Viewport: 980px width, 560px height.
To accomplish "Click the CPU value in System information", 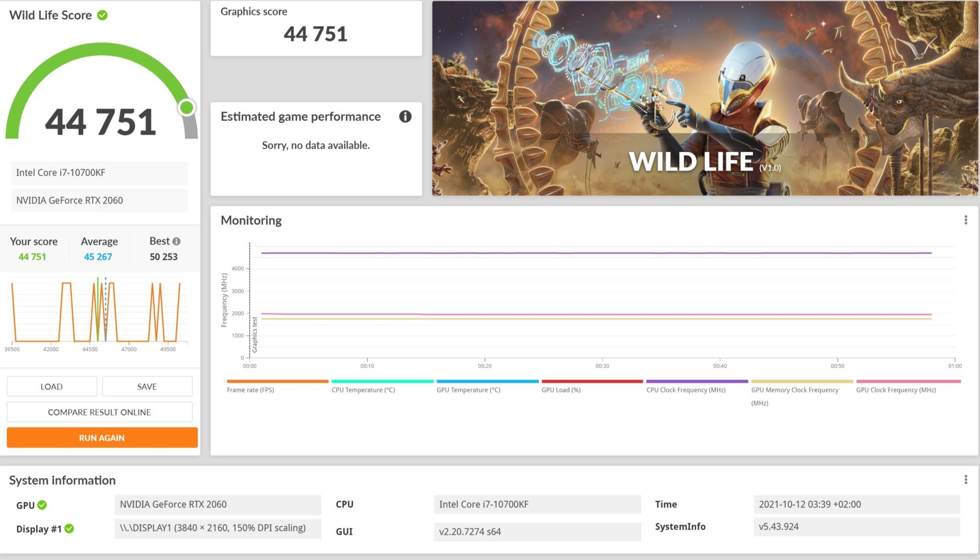I will tap(537, 504).
